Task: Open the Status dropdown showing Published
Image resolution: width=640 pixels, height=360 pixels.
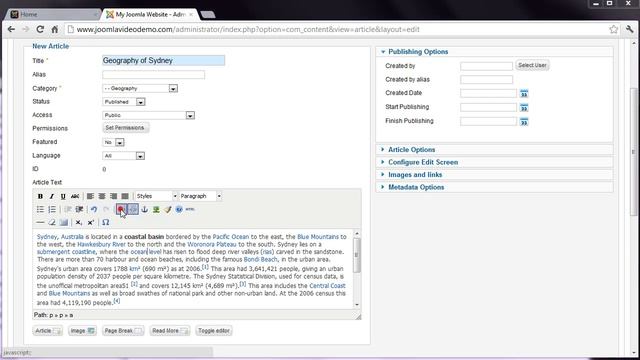Action: point(124,102)
